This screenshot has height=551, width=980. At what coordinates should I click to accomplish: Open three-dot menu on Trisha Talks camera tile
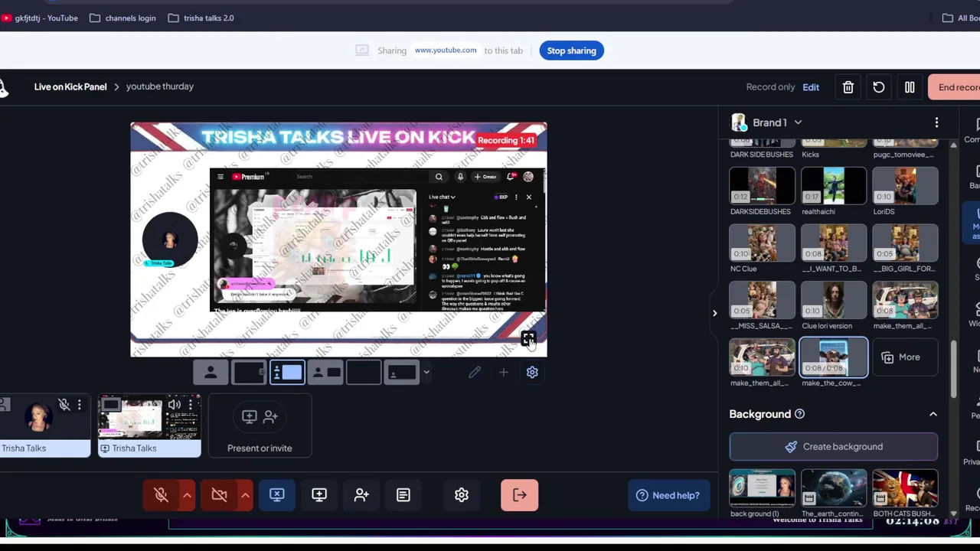pos(79,404)
